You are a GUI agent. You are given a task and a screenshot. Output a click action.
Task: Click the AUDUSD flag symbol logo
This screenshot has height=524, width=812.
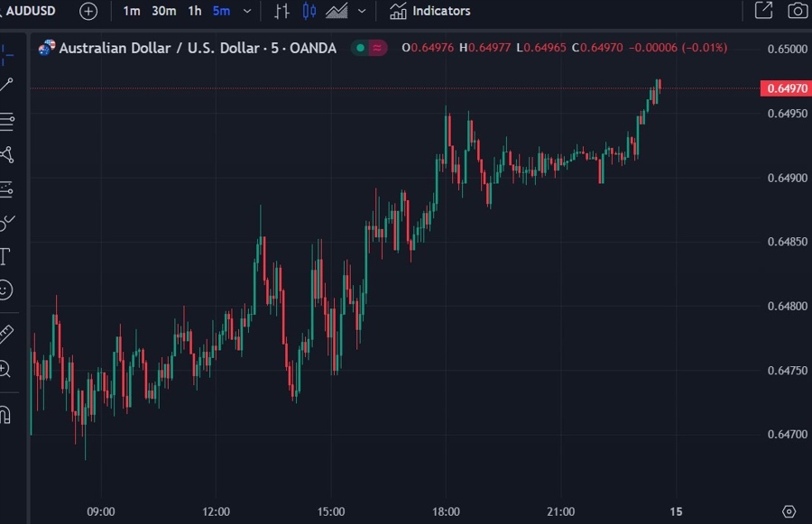coord(47,48)
